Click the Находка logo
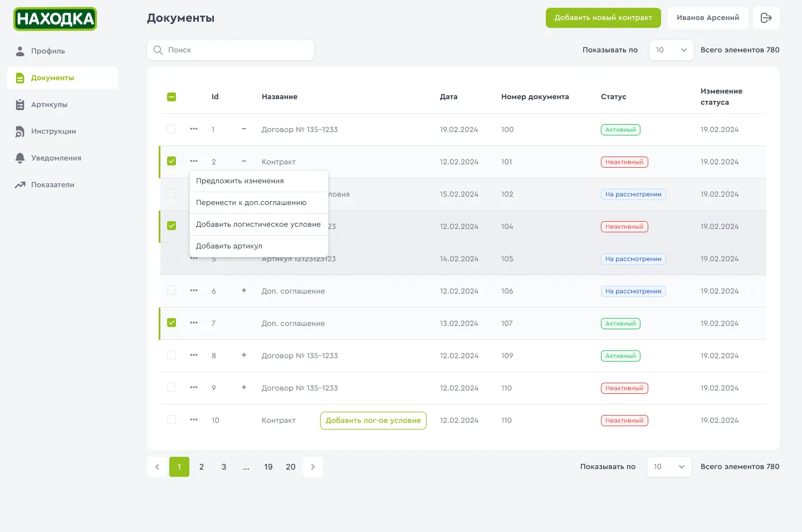The height and width of the screenshot is (532, 802). click(x=55, y=19)
